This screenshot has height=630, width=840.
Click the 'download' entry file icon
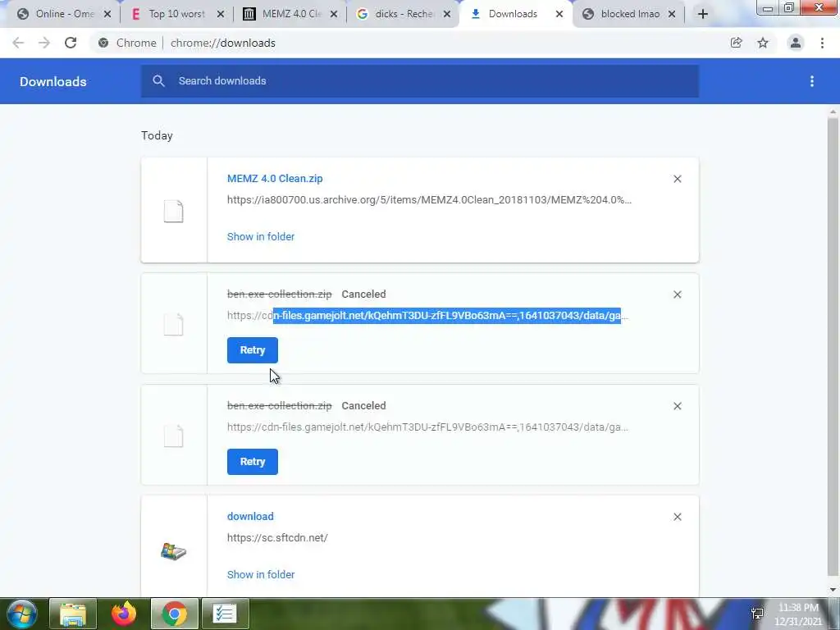point(174,551)
